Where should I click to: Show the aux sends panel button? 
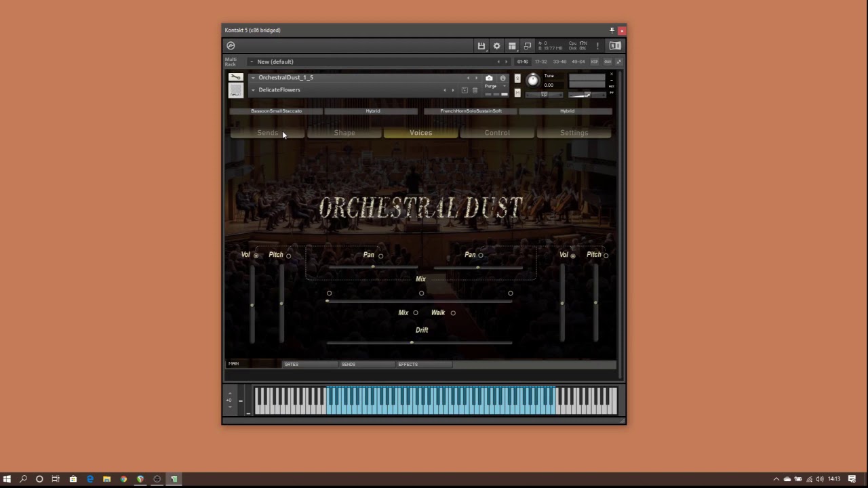pos(607,62)
